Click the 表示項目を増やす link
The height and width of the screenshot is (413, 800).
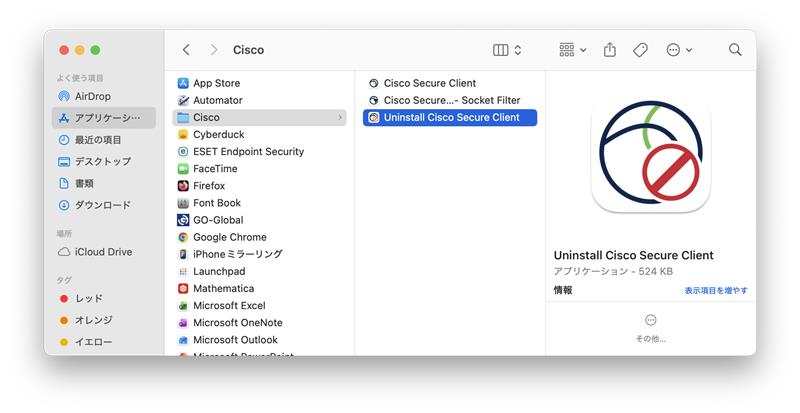click(715, 291)
